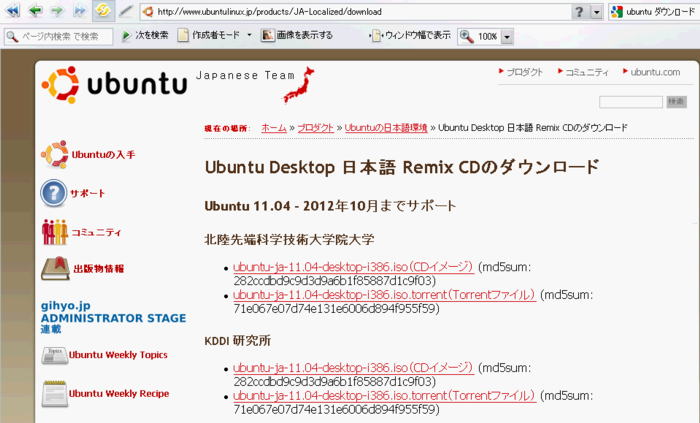The height and width of the screenshot is (423, 700).
Task: Open the Ubuntuの入手 sidebar link
Action: pyautogui.click(x=103, y=154)
